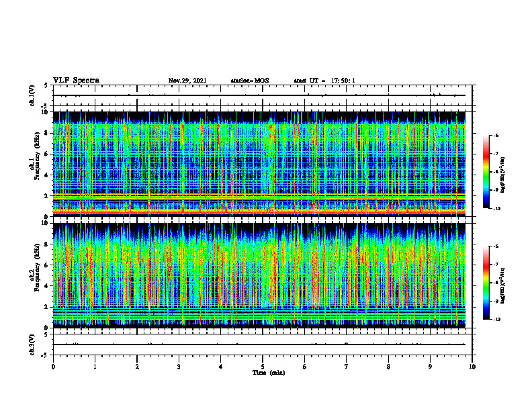The height and width of the screenshot is (411, 532).
Task: Click the ch.2 colorbar tick value "-6"
Action: click(x=496, y=246)
